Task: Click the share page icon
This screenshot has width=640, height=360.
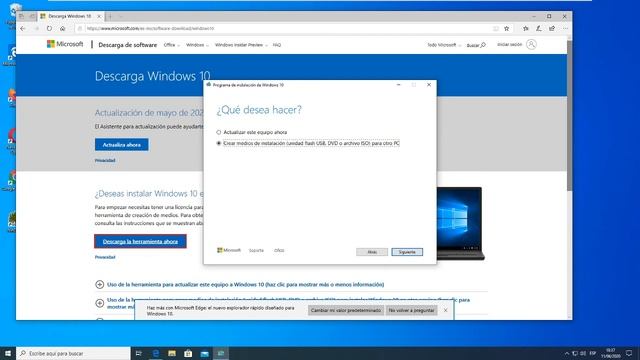Action: (552, 29)
